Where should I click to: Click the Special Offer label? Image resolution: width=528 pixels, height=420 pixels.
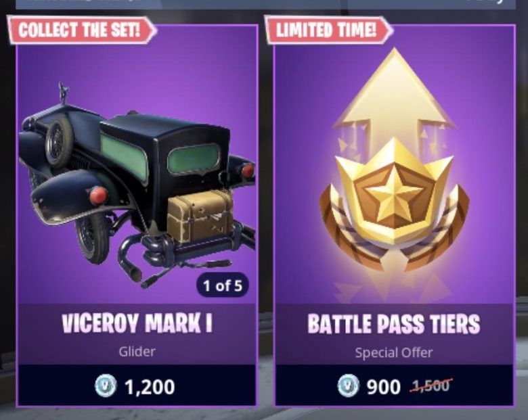[394, 352]
